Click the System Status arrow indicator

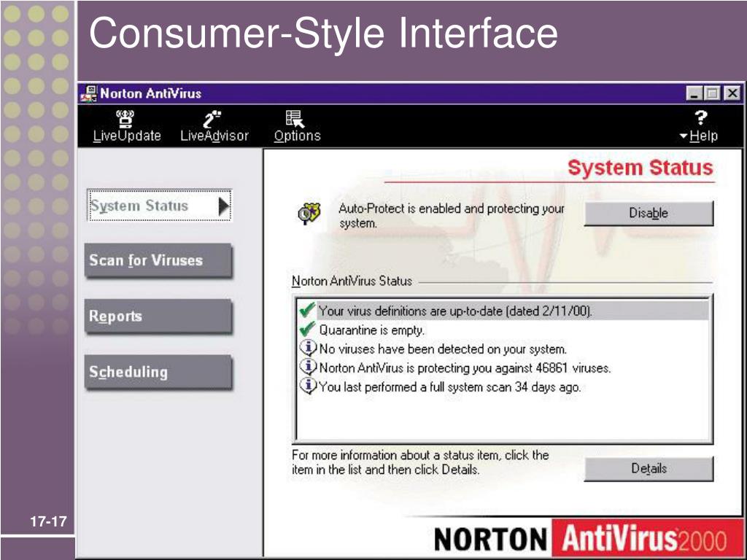(223, 206)
